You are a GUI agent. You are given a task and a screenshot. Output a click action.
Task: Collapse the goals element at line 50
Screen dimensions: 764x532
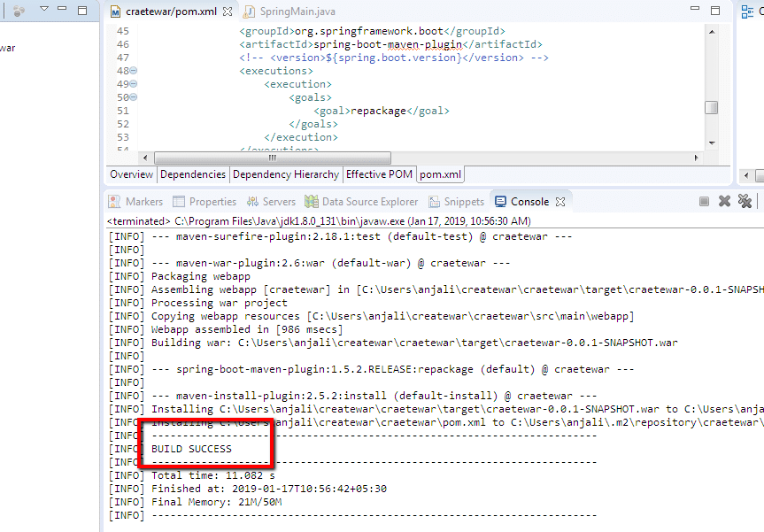[x=134, y=97]
